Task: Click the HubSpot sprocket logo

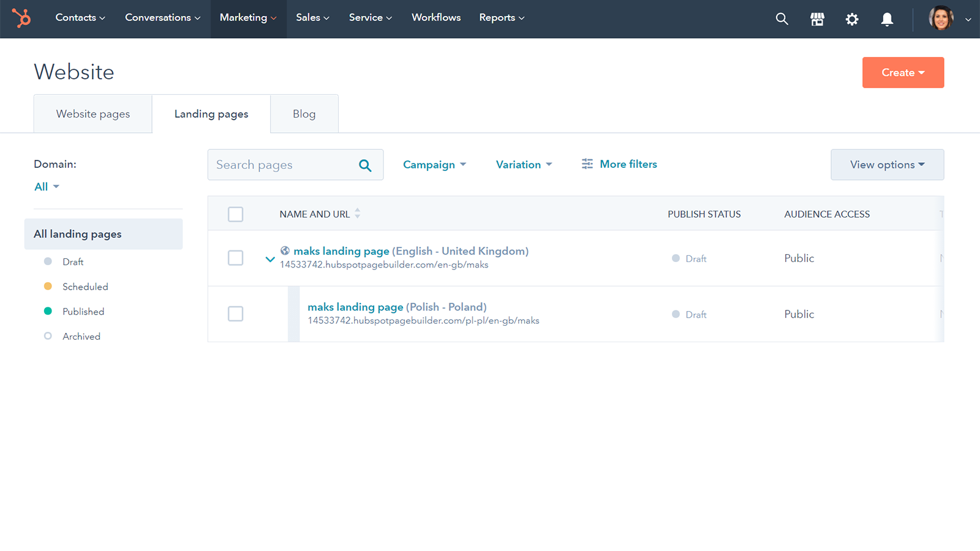Action: [x=21, y=18]
